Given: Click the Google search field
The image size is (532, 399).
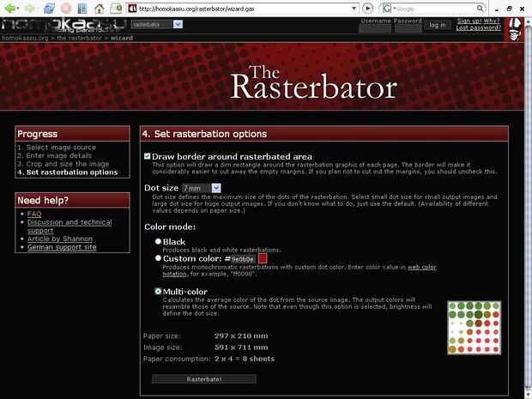Looking at the screenshot, I should coord(434,9).
